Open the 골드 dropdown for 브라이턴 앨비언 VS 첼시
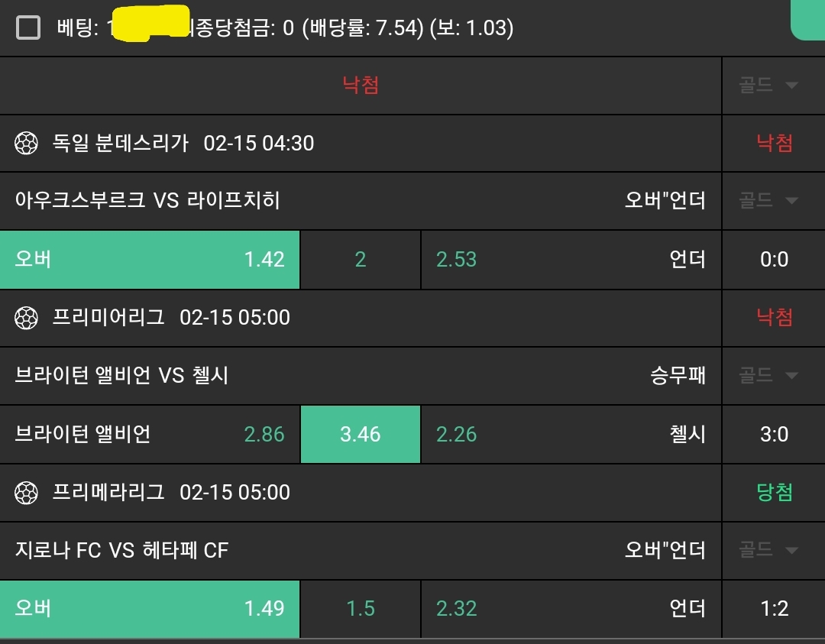 tap(768, 375)
